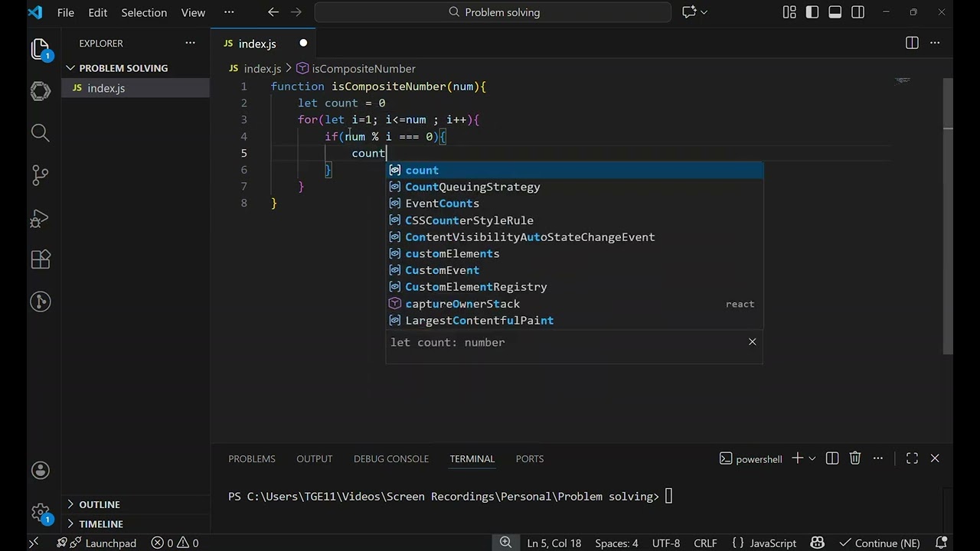Open the Accounts icon in activity bar
The width and height of the screenshot is (980, 551).
[x=41, y=470]
